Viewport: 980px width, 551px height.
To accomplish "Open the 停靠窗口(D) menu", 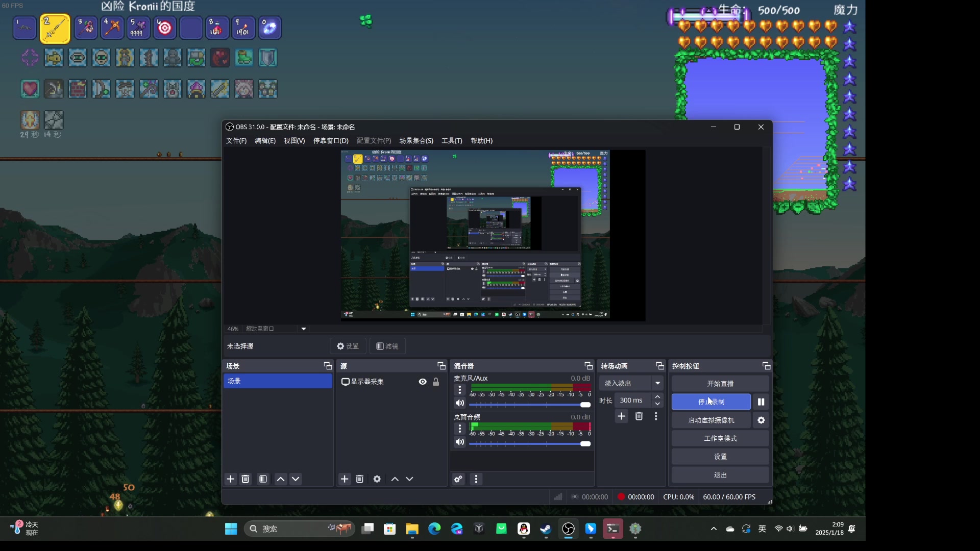I will pyautogui.click(x=331, y=141).
